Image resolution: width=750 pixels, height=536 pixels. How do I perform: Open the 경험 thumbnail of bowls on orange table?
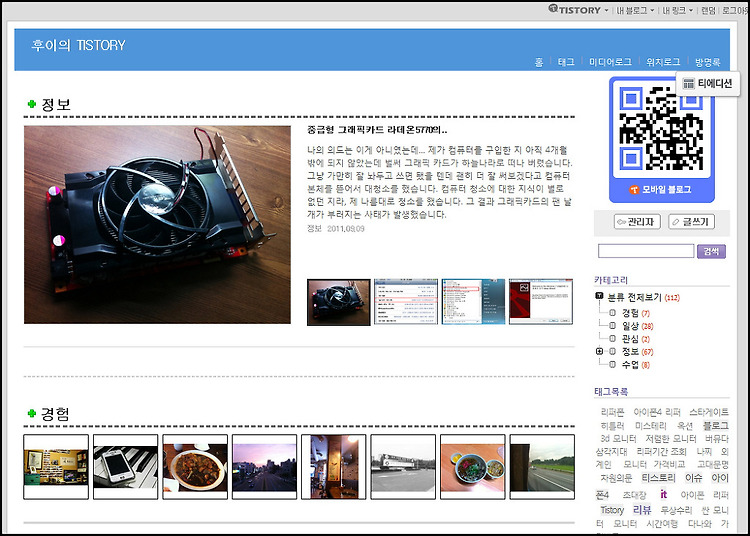[x=473, y=467]
